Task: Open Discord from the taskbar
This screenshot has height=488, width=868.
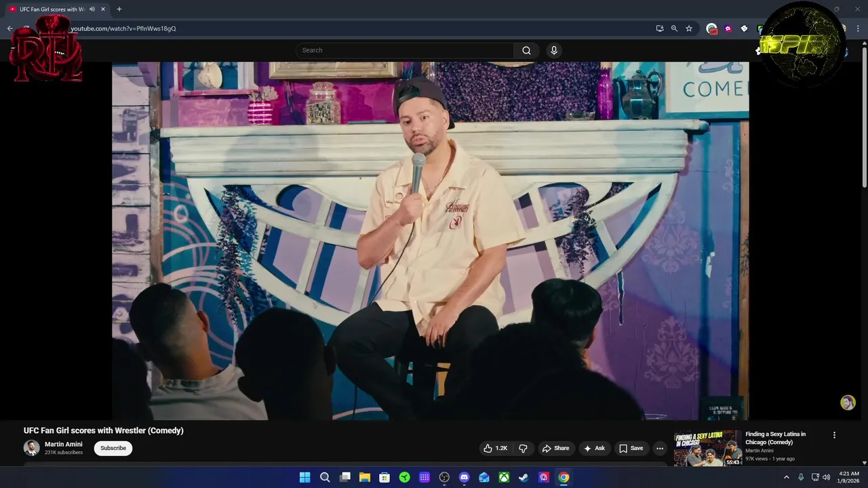Action: tap(464, 477)
